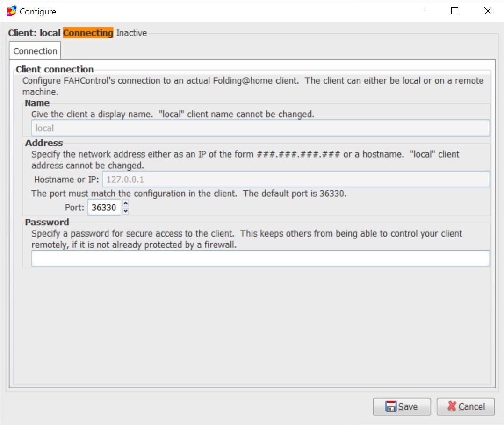Click the Password section heading
The height and width of the screenshot is (425, 504).
47,222
